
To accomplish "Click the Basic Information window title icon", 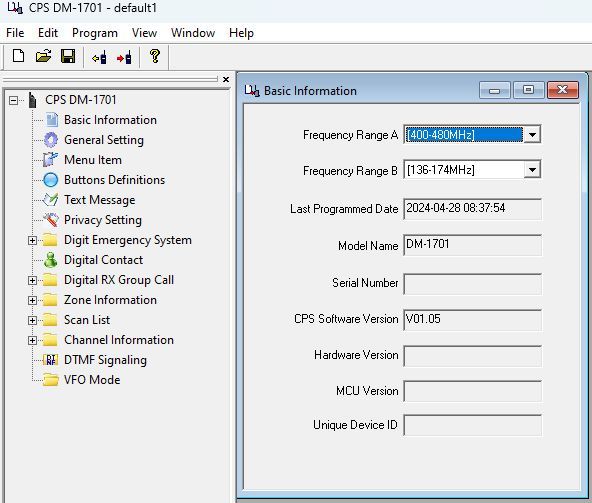I will point(252,90).
